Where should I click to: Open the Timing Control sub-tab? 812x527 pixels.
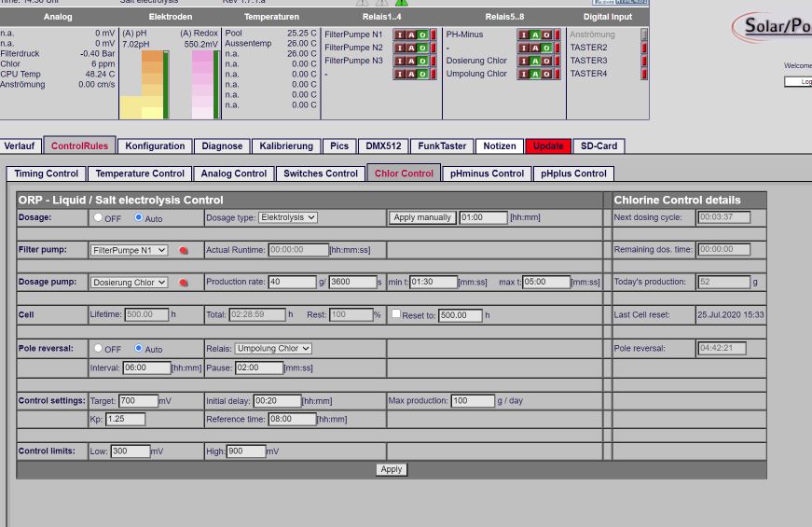(x=46, y=173)
